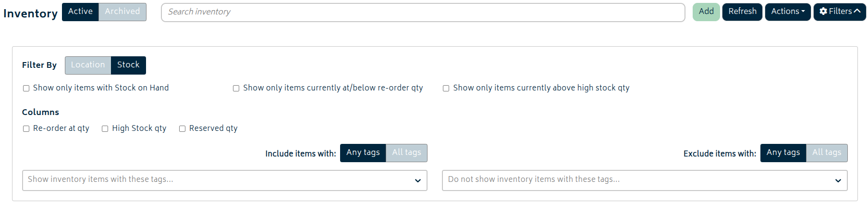Toggle the Reserved qty column

[183, 128]
